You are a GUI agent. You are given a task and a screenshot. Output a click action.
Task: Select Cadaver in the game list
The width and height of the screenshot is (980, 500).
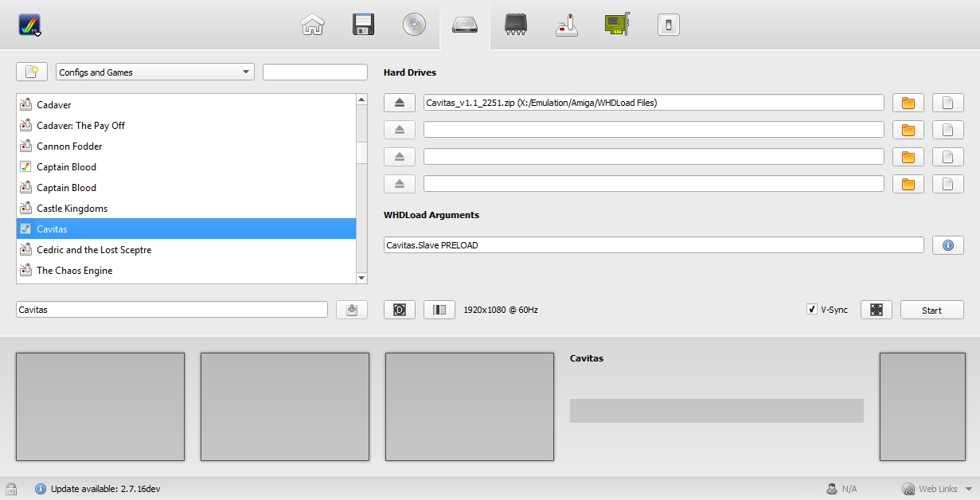(x=186, y=104)
